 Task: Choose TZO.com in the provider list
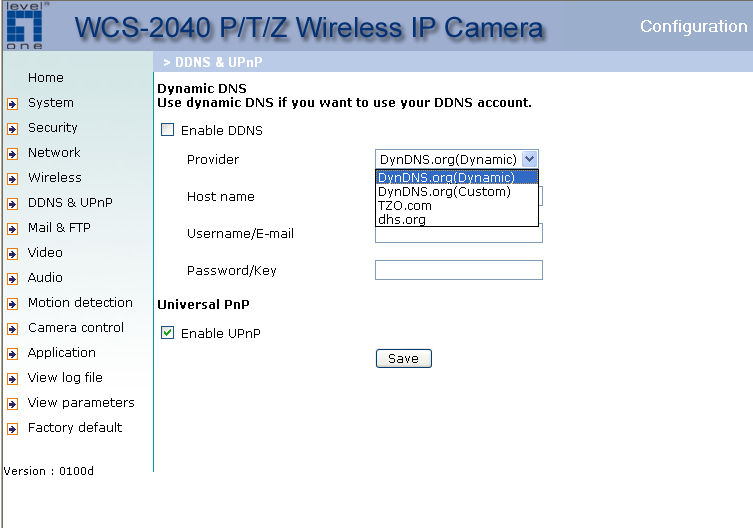pyautogui.click(x=405, y=206)
